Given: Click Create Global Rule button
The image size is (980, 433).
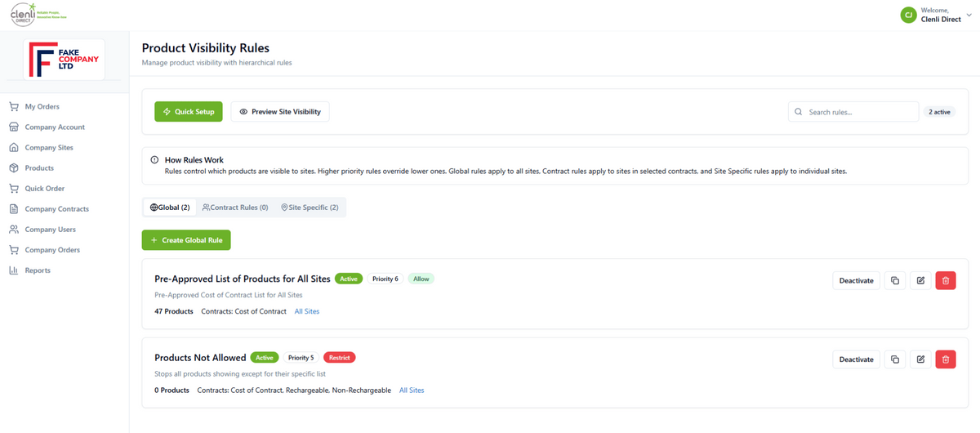Looking at the screenshot, I should click(187, 240).
